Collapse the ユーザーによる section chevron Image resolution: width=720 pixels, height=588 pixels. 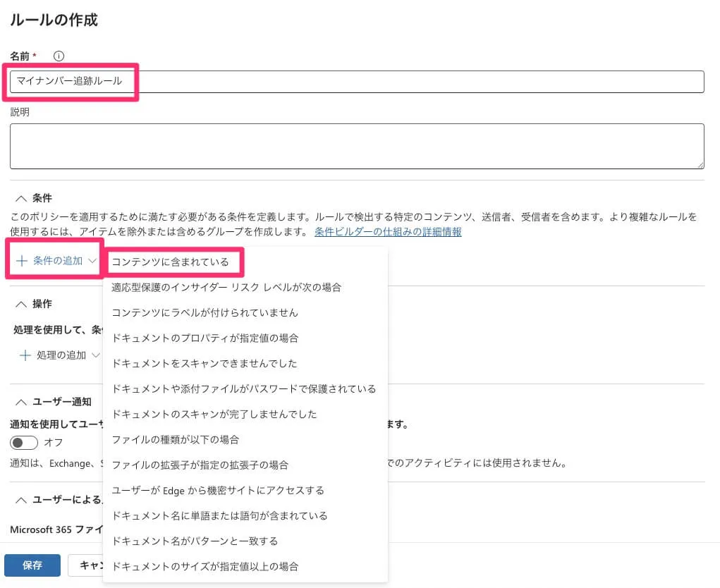tap(21, 500)
